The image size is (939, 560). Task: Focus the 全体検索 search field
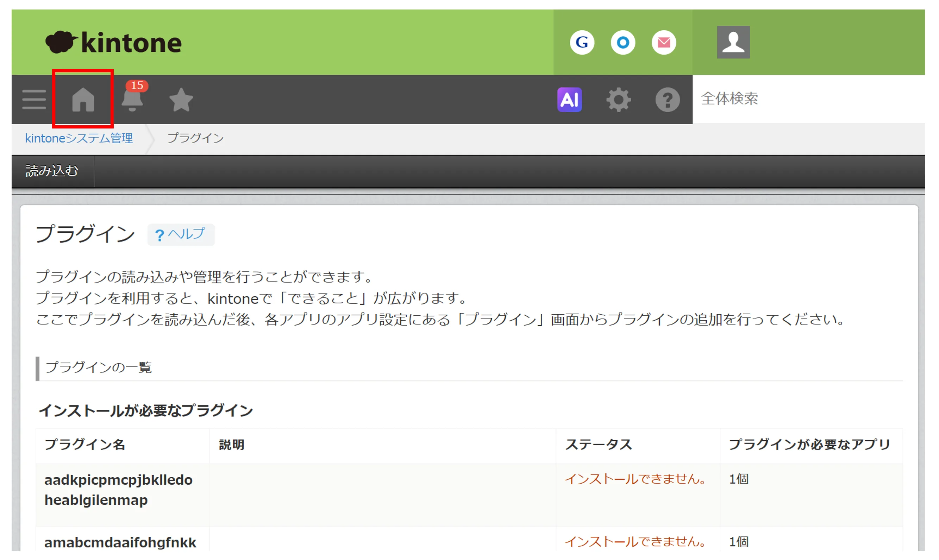[808, 99]
